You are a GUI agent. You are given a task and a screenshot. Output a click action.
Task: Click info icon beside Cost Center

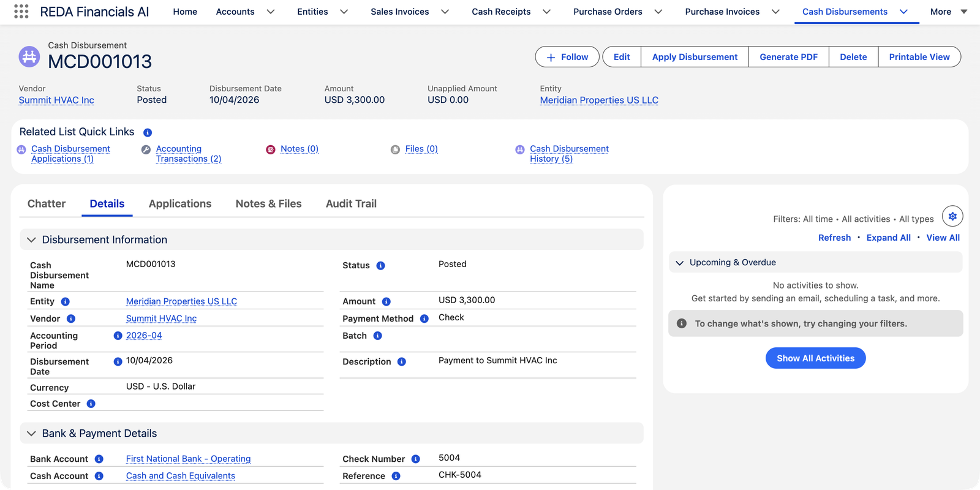[x=91, y=404]
